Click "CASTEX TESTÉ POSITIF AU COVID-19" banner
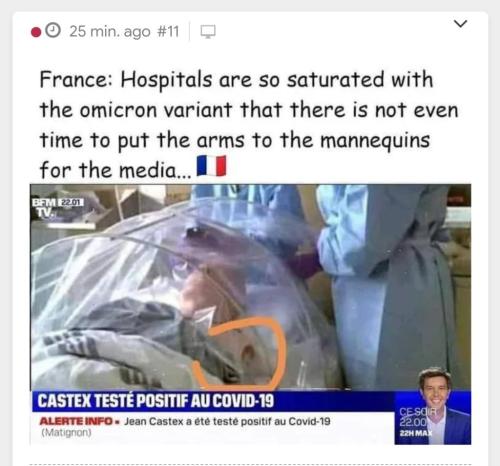 pyautogui.click(x=156, y=400)
